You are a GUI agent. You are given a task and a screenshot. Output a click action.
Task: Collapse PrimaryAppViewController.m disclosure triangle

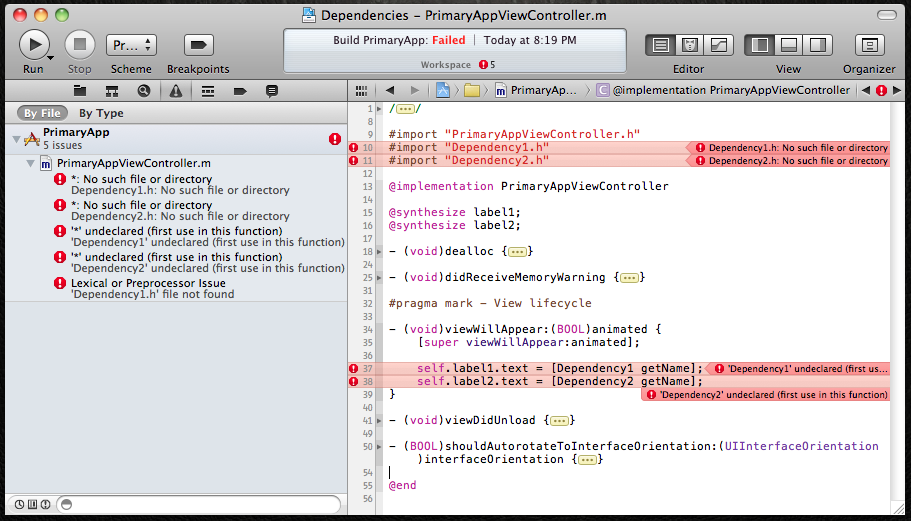(30, 163)
